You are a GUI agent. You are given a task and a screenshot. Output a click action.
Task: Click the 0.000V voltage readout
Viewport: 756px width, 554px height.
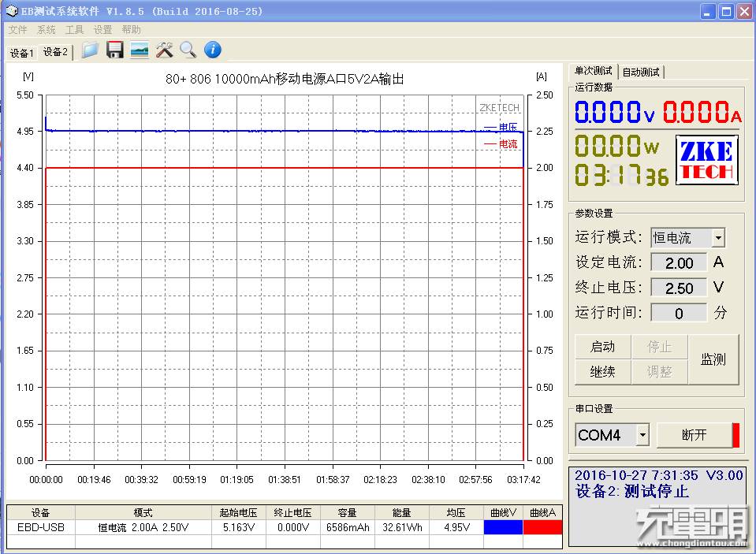coord(615,112)
